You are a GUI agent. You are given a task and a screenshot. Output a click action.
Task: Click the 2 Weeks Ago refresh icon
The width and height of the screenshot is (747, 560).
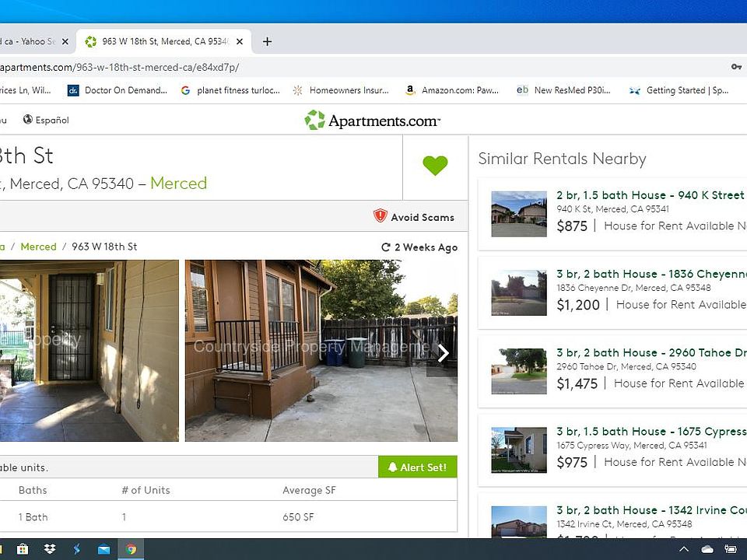(x=385, y=247)
